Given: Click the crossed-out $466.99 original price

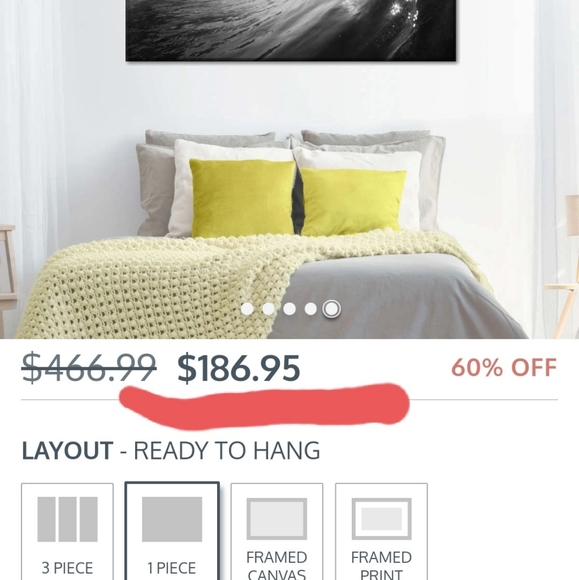Looking at the screenshot, I should point(89,367).
